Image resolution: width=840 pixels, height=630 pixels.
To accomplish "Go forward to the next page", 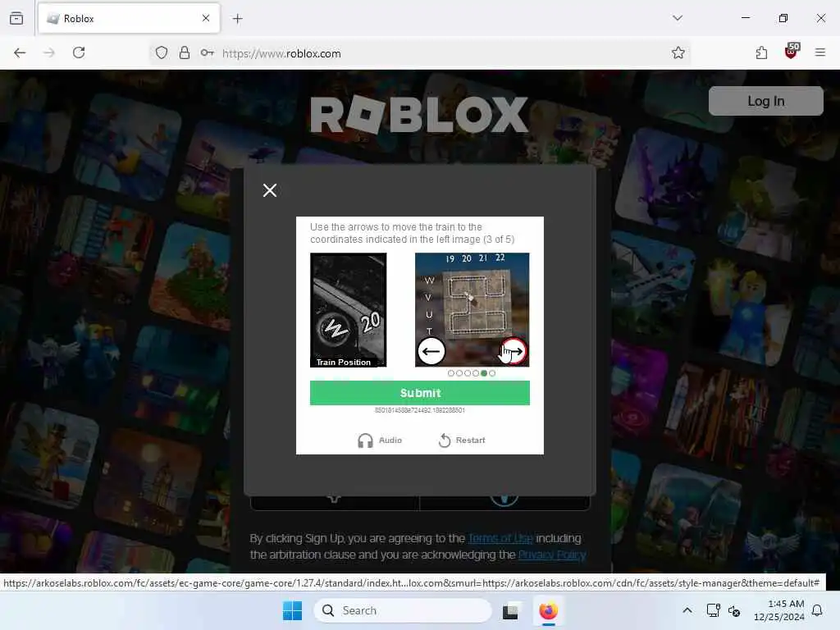I will 48,52.
